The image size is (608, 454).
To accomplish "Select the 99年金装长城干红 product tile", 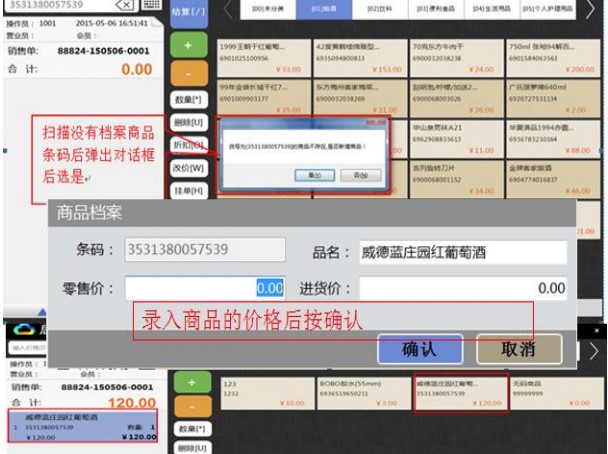I will (264, 98).
